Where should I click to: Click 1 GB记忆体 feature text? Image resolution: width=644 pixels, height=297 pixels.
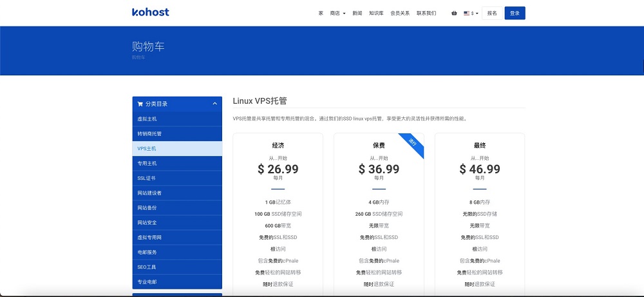(278, 202)
